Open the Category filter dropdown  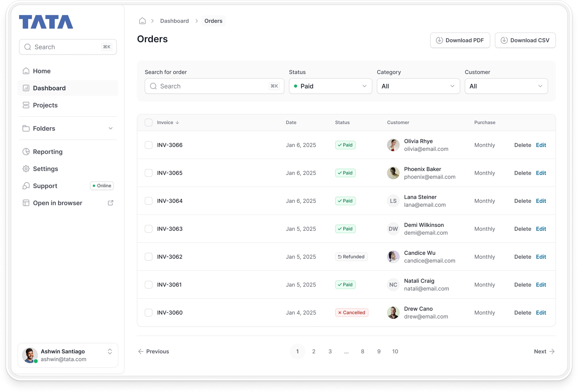(x=418, y=86)
